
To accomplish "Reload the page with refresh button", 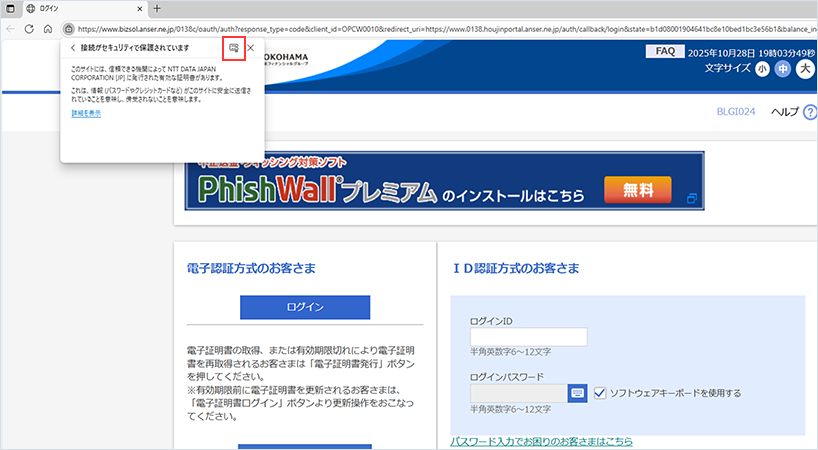I will [29, 29].
